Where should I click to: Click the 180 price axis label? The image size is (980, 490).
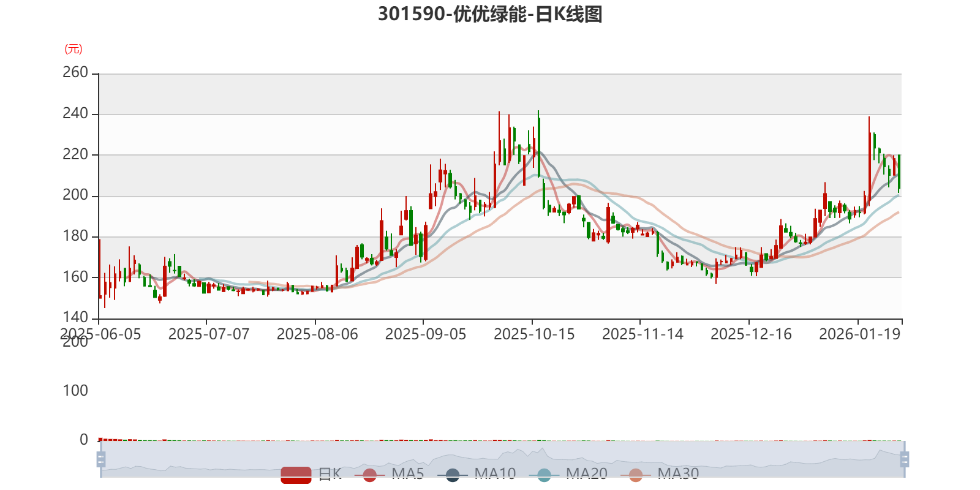tap(75, 236)
